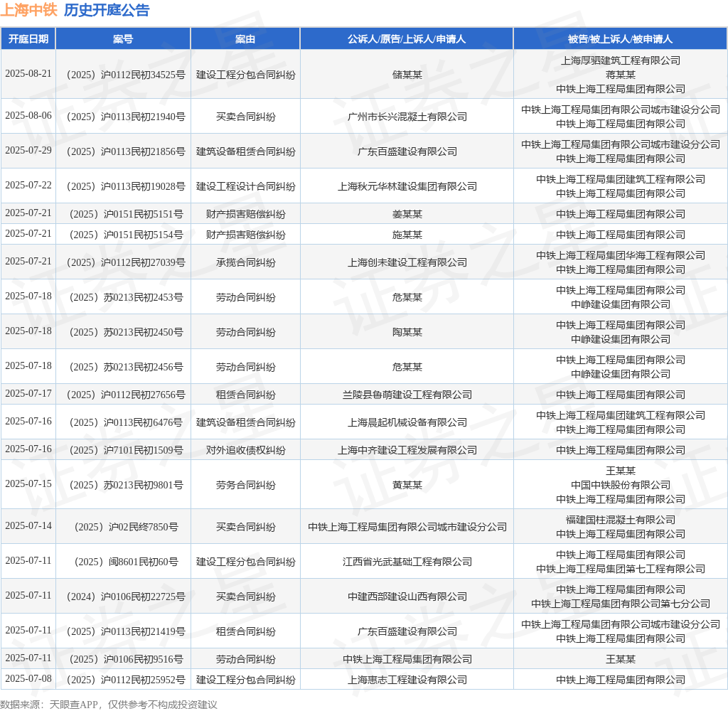The width and height of the screenshot is (728, 711).
Task: Click plaintiff 江西省光武基础工程有限公司
Action: 407,562
